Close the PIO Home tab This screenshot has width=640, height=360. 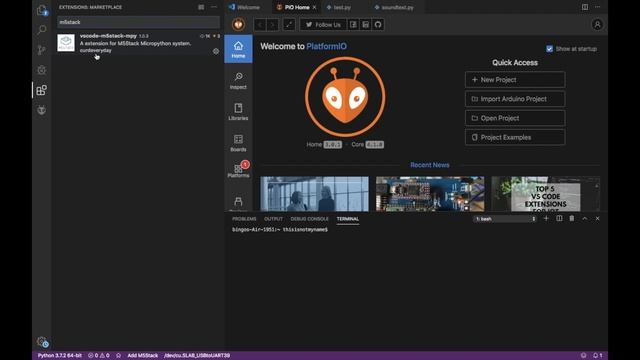[x=314, y=7]
